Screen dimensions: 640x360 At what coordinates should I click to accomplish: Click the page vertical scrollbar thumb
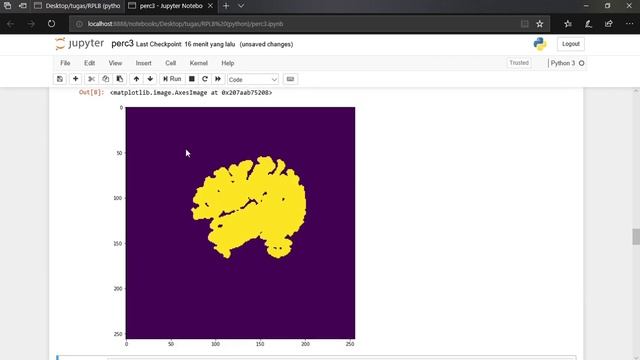pyautogui.click(x=636, y=237)
